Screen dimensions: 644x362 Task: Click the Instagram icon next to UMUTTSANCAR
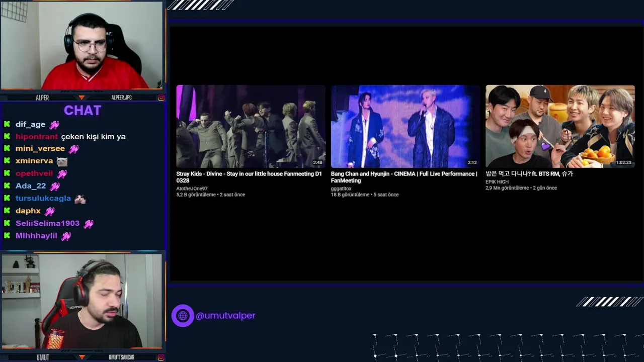click(161, 357)
